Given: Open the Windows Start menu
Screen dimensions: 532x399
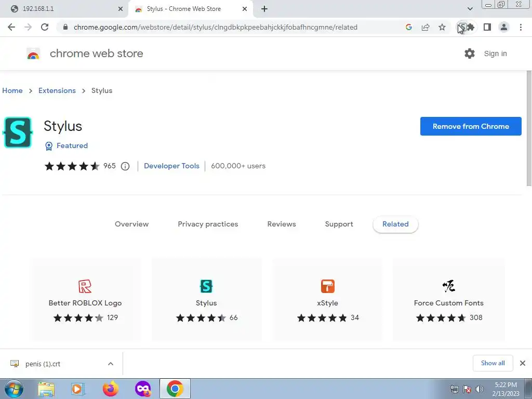Looking at the screenshot, I should coord(14,389).
